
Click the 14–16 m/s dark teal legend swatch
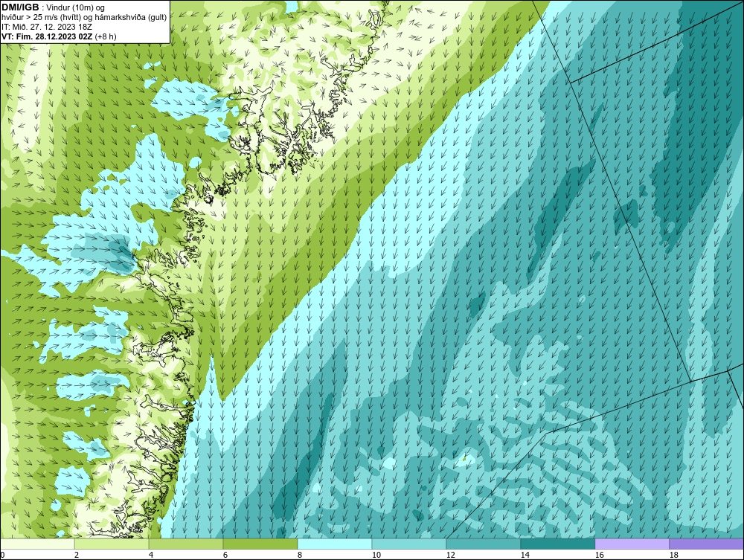click(557, 544)
